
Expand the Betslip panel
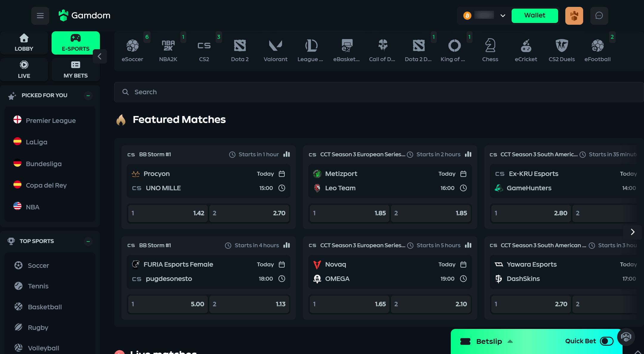[489, 341]
